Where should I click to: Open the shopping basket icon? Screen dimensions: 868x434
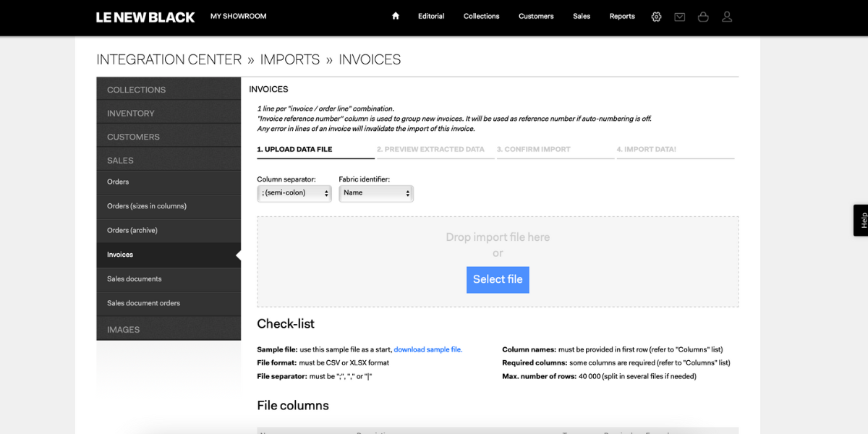click(x=703, y=17)
